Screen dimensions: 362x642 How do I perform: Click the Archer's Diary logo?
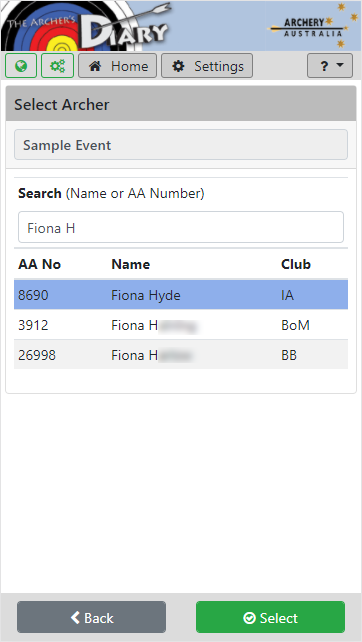pyautogui.click(x=87, y=26)
